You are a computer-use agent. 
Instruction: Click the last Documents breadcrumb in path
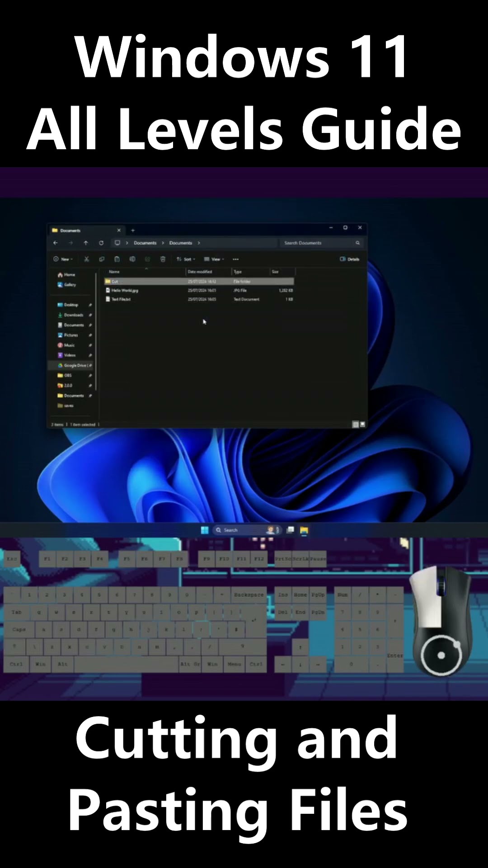(181, 243)
